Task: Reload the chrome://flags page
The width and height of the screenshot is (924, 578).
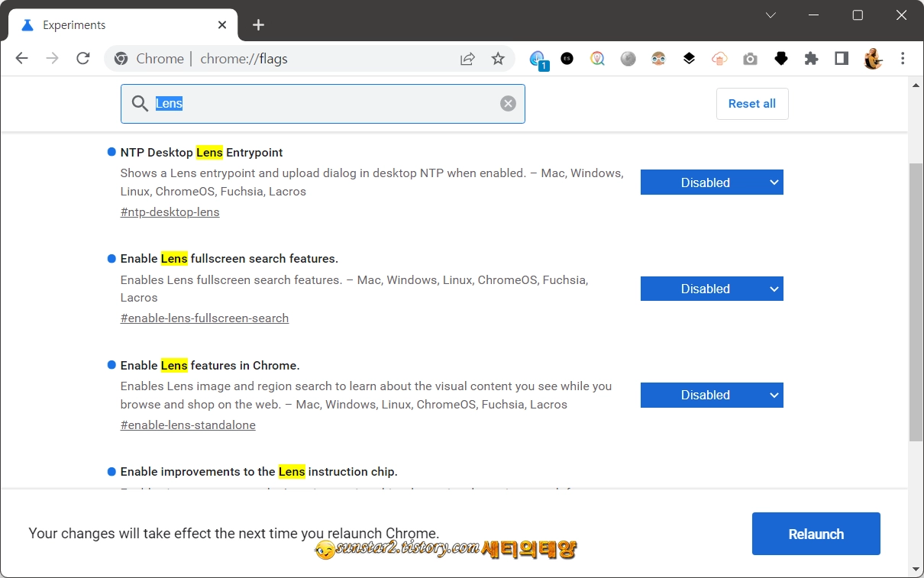Action: click(x=83, y=59)
